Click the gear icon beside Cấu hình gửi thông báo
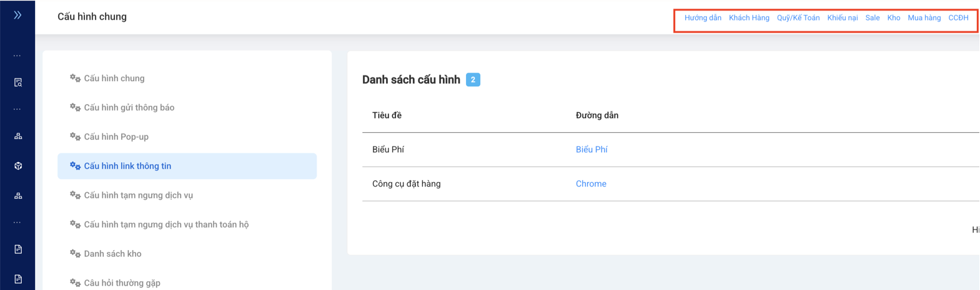The image size is (980, 290). pos(75,107)
